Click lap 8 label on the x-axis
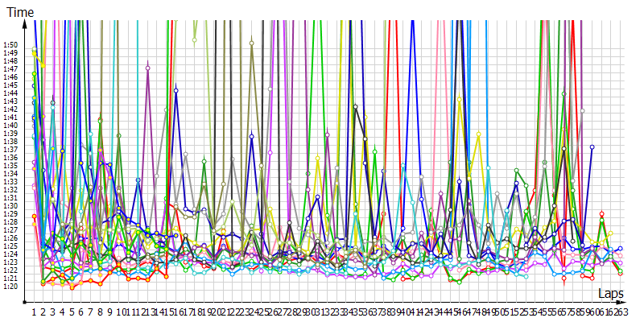This screenshot has width=644, height=322. click(101, 312)
